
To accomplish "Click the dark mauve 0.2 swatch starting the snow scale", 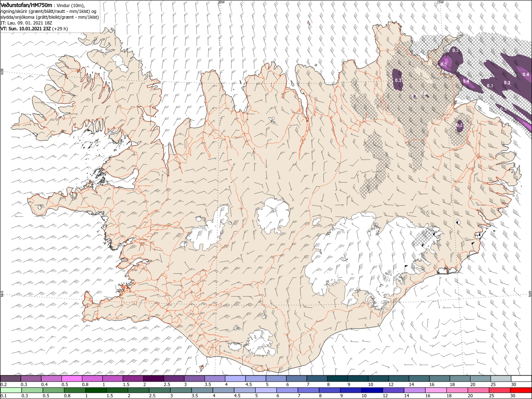I will (11, 379).
